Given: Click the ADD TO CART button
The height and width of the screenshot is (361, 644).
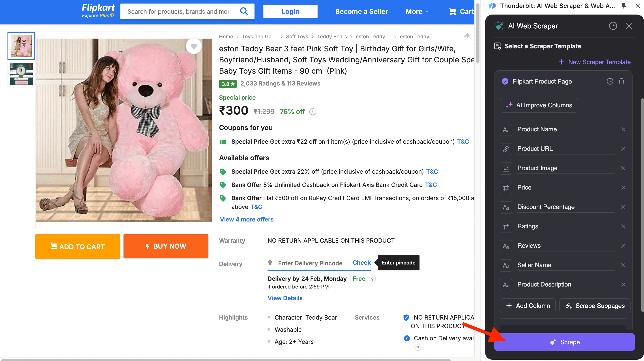Looking at the screenshot, I should 77,246.
